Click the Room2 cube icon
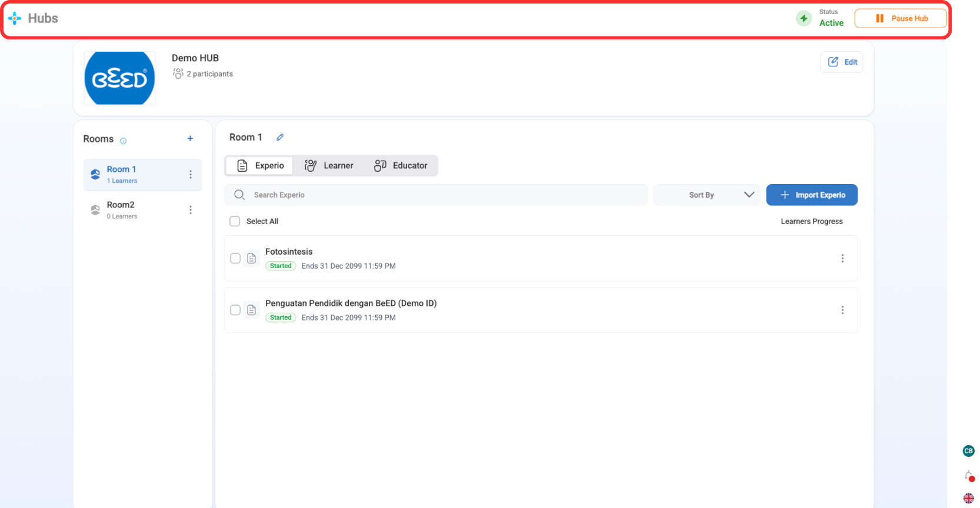980x508 pixels. coord(95,210)
